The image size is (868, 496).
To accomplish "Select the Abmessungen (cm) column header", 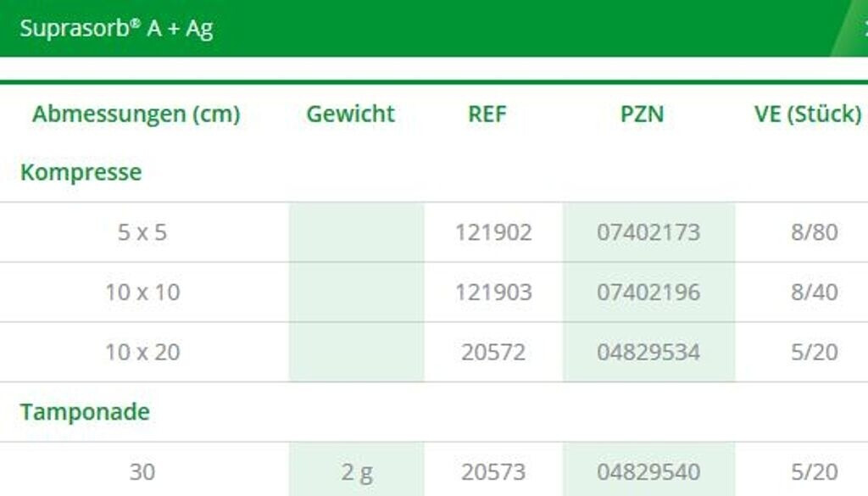I will (136, 114).
